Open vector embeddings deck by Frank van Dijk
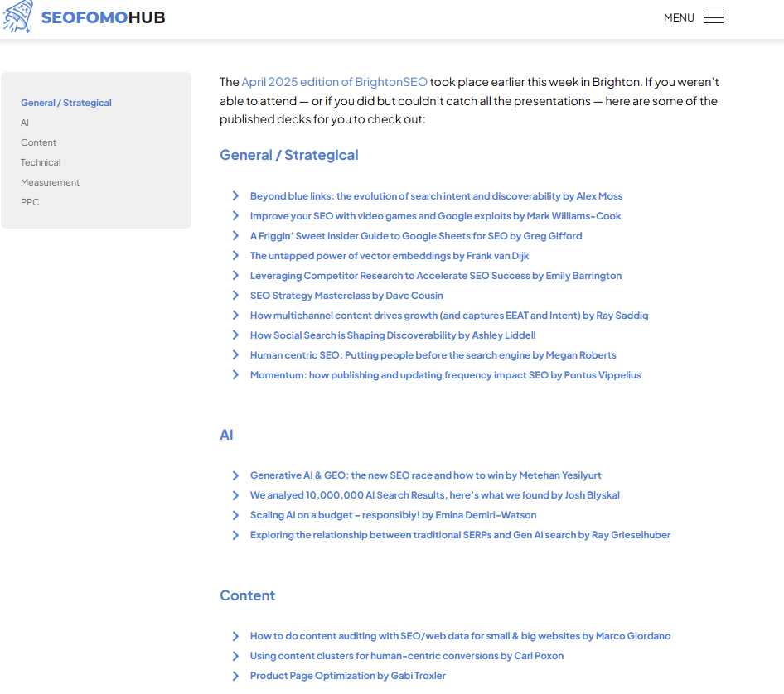 389,256
